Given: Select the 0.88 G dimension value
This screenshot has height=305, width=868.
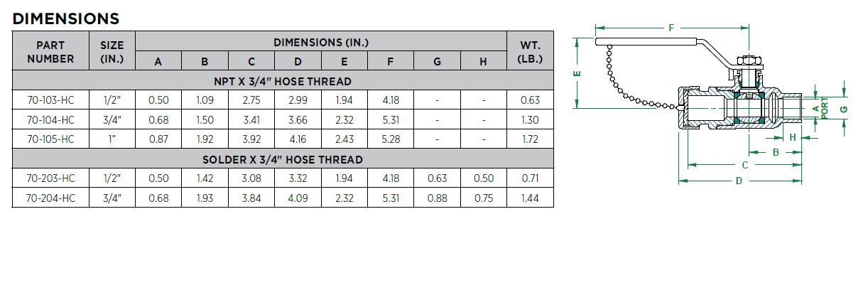Looking at the screenshot, I should point(437,198).
